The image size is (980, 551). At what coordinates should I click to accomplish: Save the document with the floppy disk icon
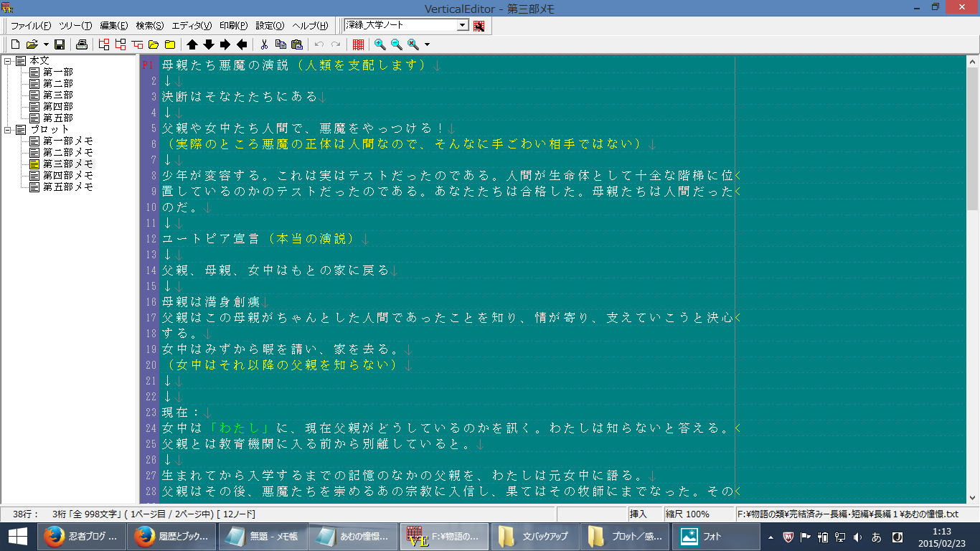pyautogui.click(x=60, y=44)
